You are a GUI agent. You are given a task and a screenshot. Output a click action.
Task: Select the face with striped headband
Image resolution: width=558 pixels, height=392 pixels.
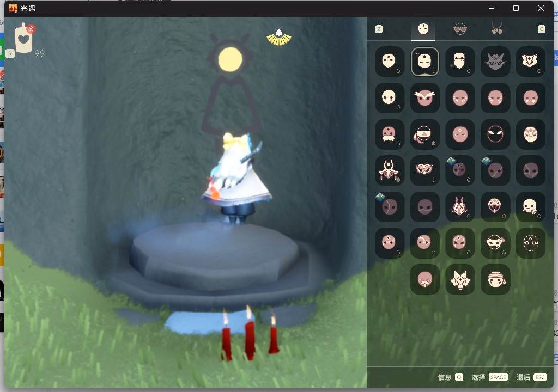[495, 279]
